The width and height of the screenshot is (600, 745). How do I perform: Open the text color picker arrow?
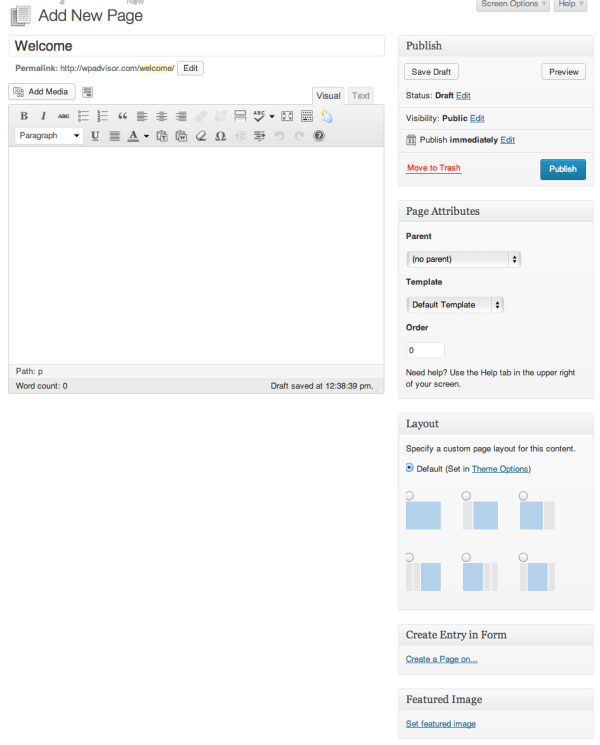(x=146, y=136)
